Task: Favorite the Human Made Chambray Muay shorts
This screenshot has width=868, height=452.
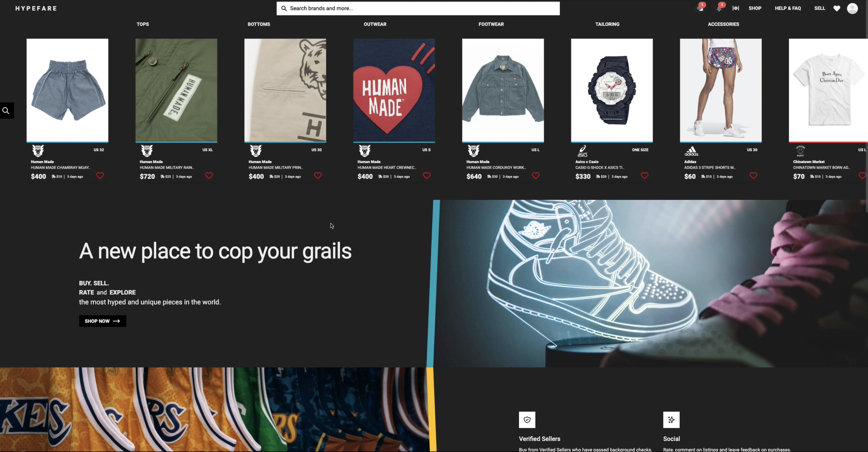Action: tap(100, 176)
